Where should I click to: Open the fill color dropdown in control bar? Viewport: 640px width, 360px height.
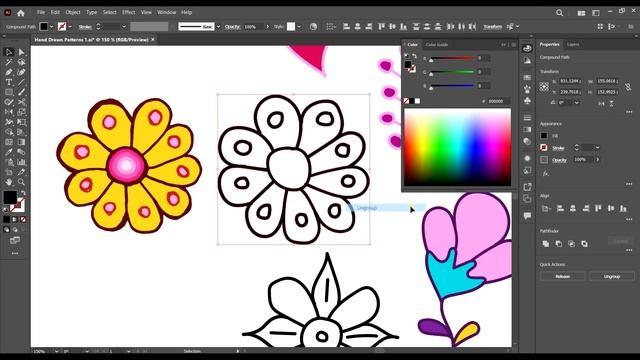point(51,27)
